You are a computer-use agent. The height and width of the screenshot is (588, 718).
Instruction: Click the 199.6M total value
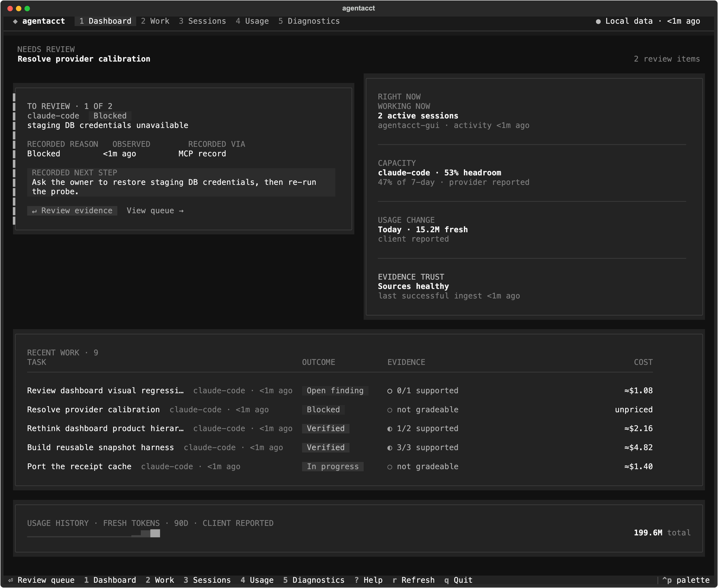pos(662,533)
